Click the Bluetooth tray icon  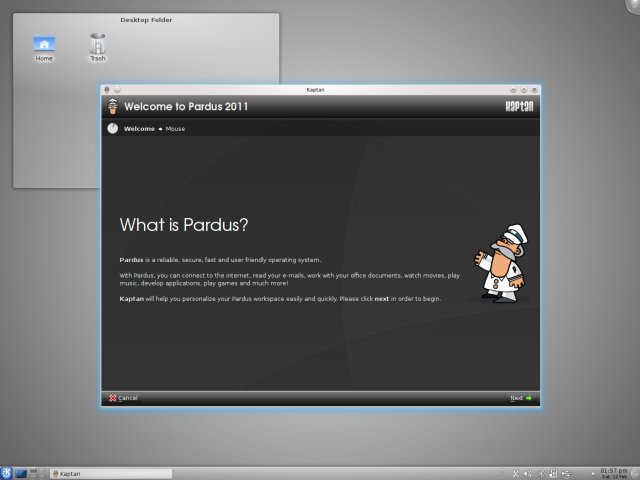point(541,473)
